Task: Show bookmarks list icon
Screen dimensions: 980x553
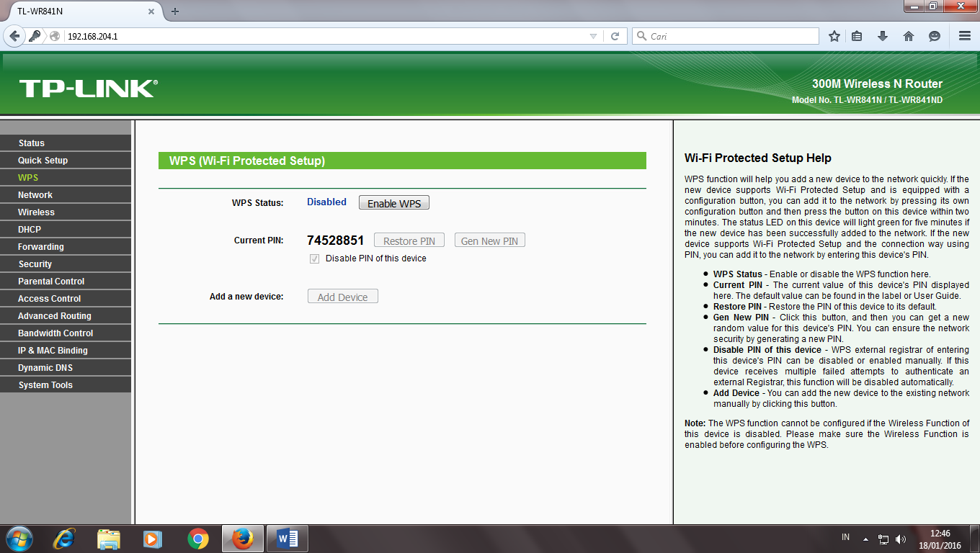Action: coord(857,36)
